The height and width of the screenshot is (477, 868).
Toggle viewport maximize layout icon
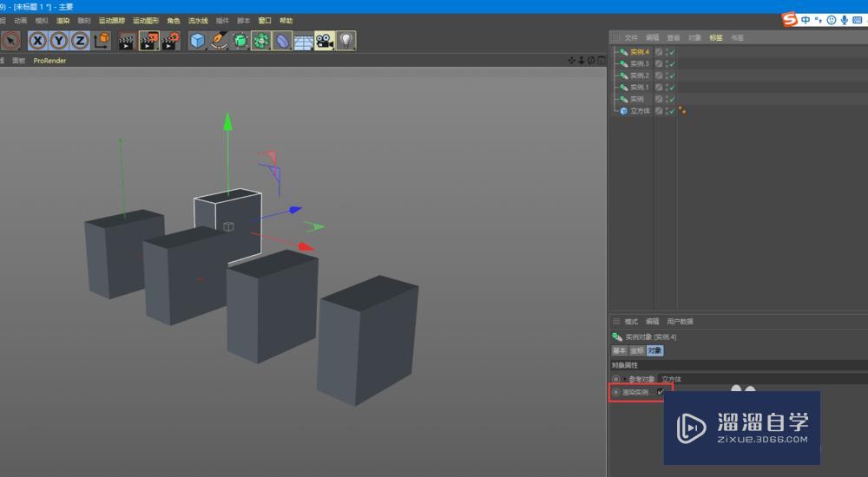(x=602, y=61)
